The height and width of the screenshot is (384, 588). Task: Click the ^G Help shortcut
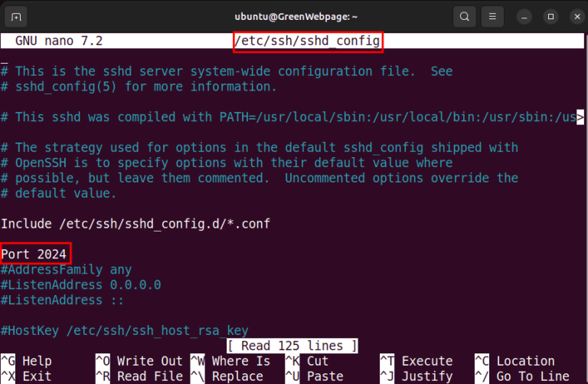(x=27, y=361)
